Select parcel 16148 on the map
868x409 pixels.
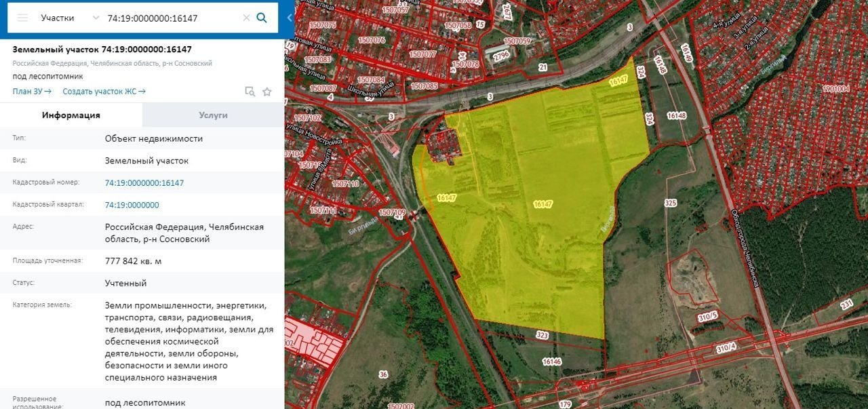pos(676,116)
